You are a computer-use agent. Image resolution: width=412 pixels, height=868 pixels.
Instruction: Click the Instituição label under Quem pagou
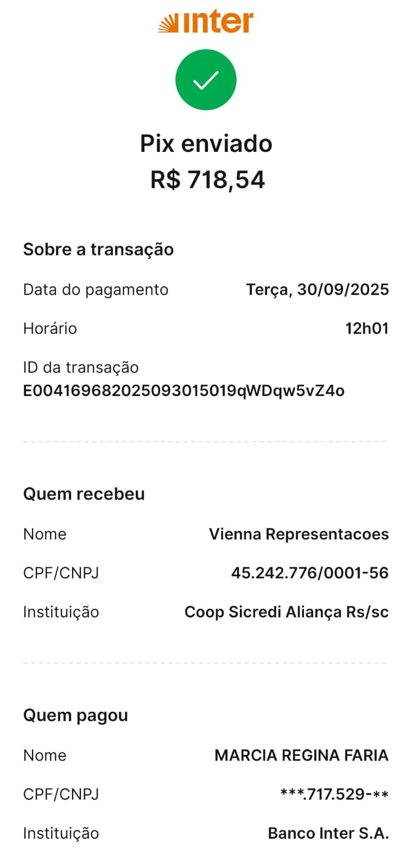[61, 833]
